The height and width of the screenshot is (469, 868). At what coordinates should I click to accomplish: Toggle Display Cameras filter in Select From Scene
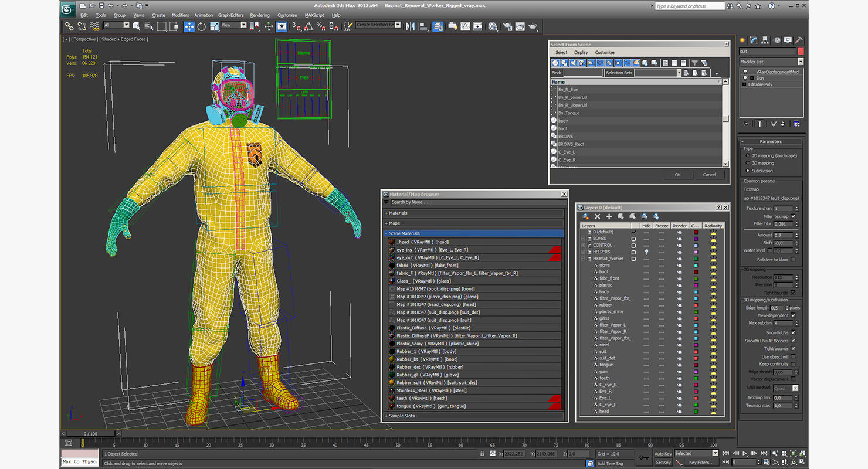582,63
